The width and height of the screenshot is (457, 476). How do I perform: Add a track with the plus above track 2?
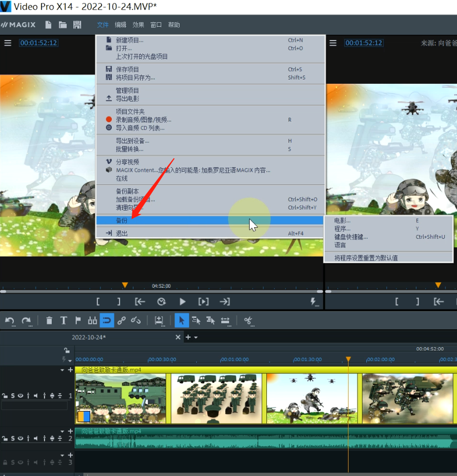pyautogui.click(x=71, y=431)
